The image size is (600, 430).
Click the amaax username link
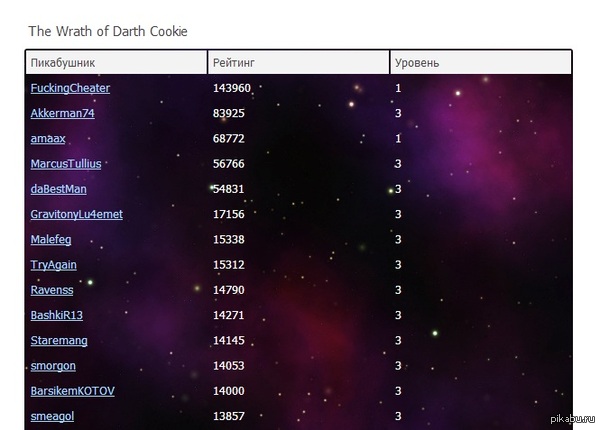pos(48,138)
